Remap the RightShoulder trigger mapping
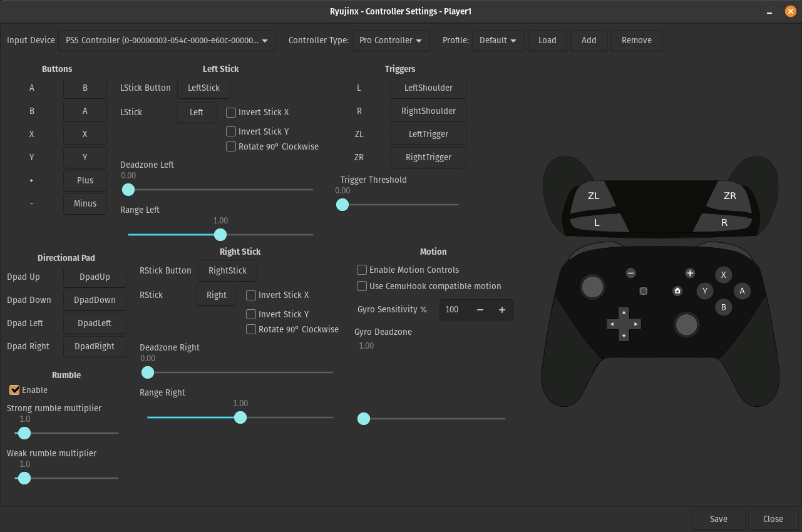Image resolution: width=802 pixels, height=532 pixels. coord(428,111)
